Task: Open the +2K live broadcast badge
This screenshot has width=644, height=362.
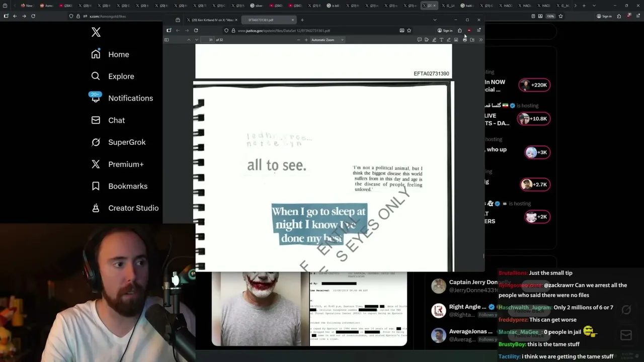Action: coord(537,217)
